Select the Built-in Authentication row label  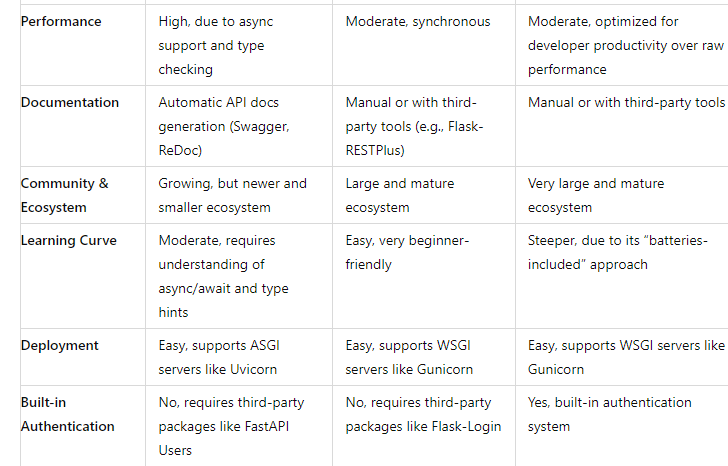pos(67,414)
